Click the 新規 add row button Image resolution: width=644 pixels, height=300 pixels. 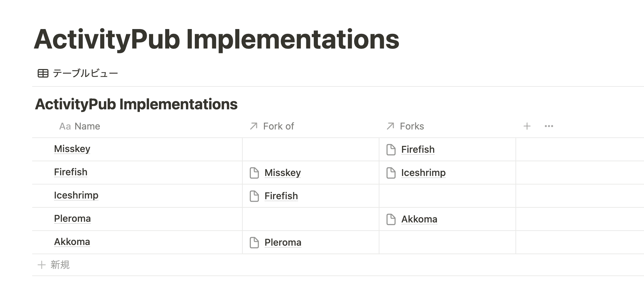(54, 265)
